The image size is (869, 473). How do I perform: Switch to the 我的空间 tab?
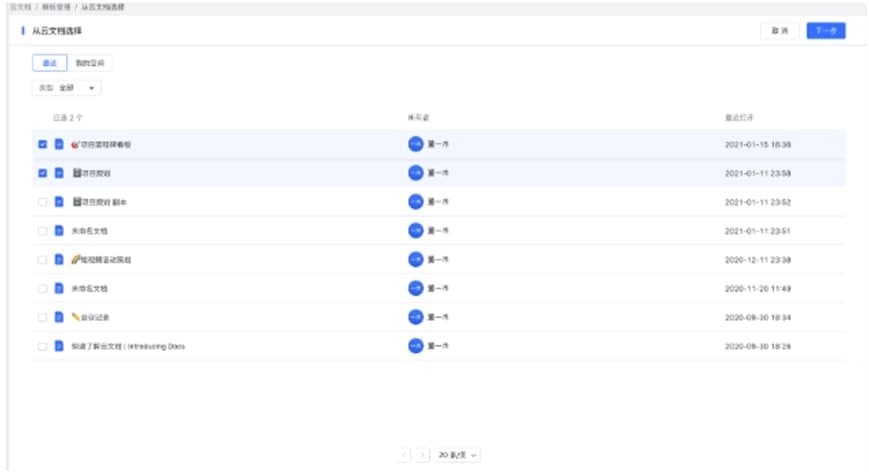pyautogui.click(x=90, y=63)
